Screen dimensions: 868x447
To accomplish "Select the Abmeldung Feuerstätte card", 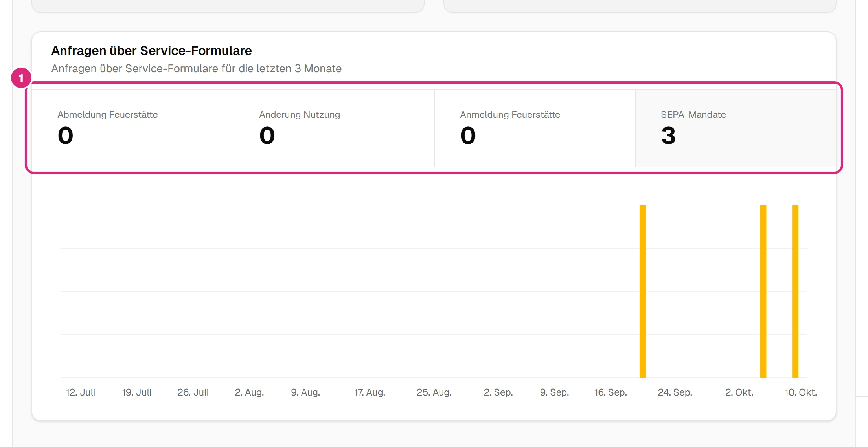I will point(133,128).
